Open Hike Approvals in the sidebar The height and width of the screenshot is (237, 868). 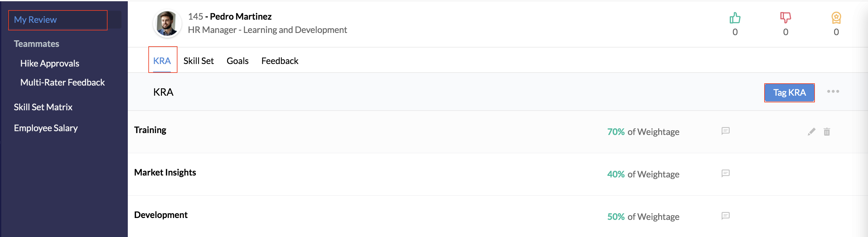pyautogui.click(x=50, y=63)
